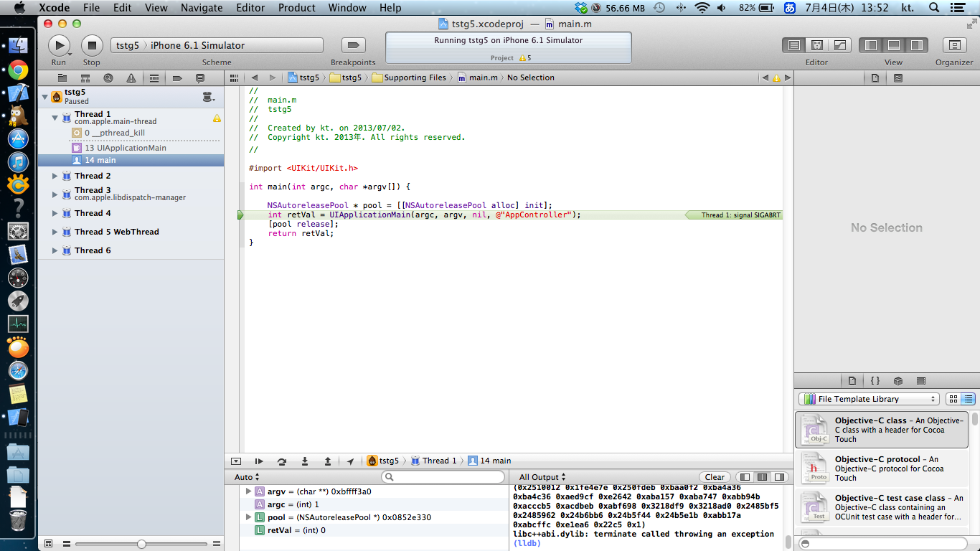980x551 pixels.
Task: Open the related files grid menu
Action: point(234,77)
